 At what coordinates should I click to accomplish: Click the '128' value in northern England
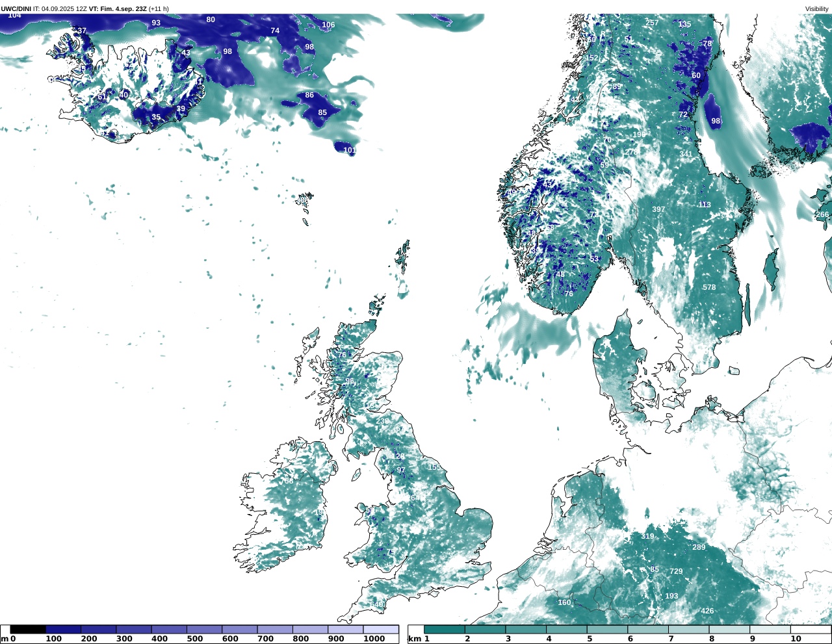398,457
